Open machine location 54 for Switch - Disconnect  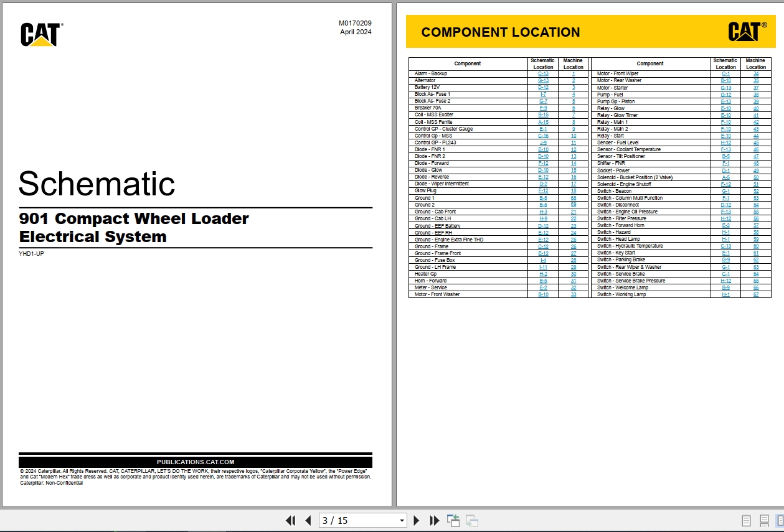pos(756,205)
